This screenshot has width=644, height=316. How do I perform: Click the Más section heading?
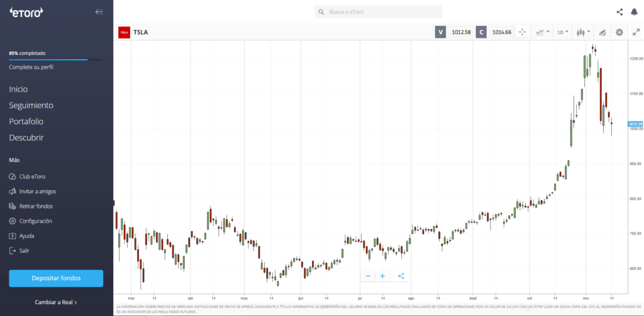pyautogui.click(x=14, y=160)
